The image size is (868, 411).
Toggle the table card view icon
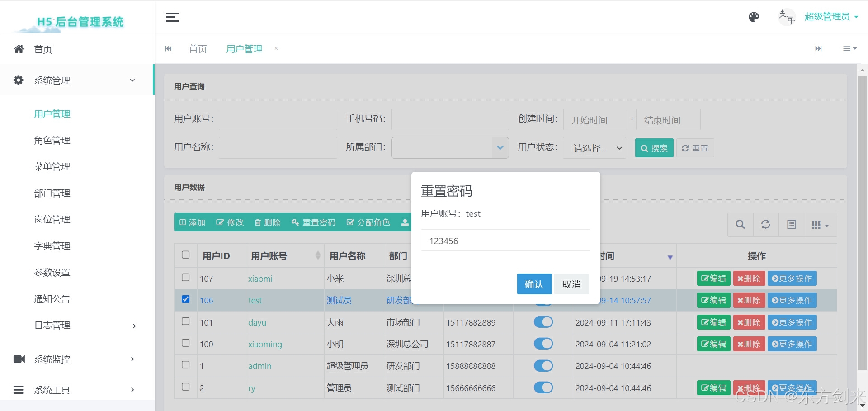(791, 224)
